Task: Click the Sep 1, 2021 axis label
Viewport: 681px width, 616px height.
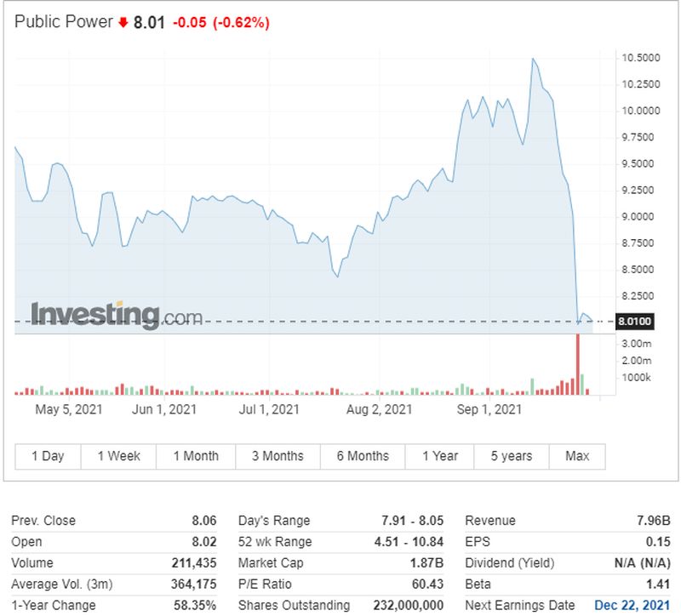Action: [489, 410]
